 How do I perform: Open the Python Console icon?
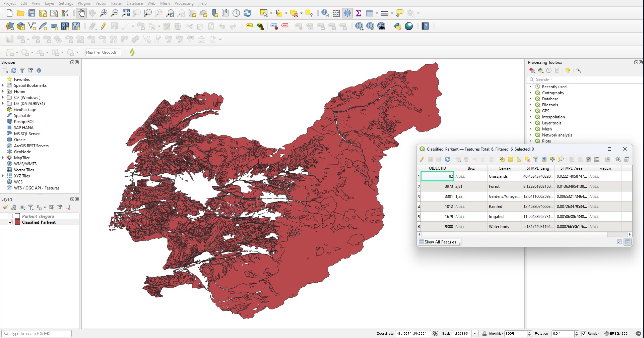(x=398, y=26)
